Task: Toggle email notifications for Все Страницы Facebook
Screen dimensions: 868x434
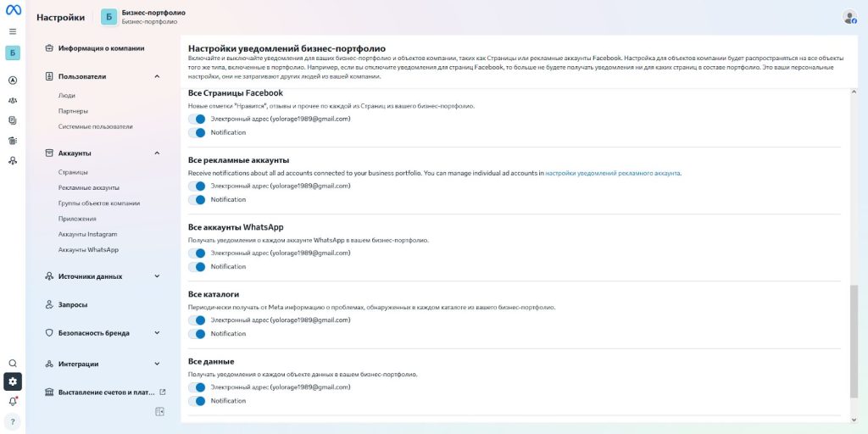Action: pos(197,119)
